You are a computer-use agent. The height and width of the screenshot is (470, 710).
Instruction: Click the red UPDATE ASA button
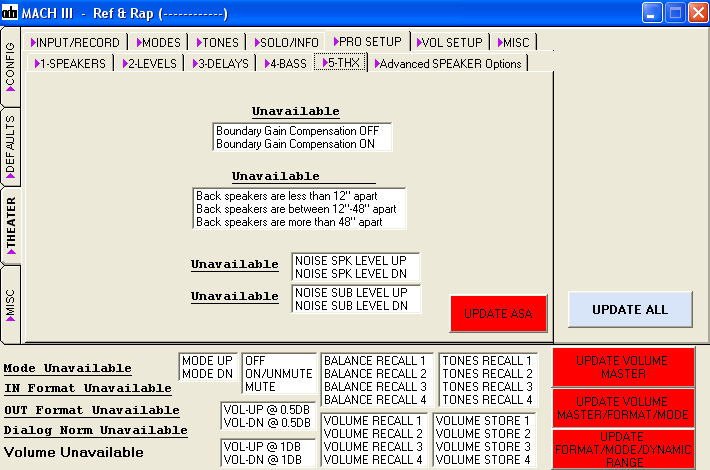[498, 313]
